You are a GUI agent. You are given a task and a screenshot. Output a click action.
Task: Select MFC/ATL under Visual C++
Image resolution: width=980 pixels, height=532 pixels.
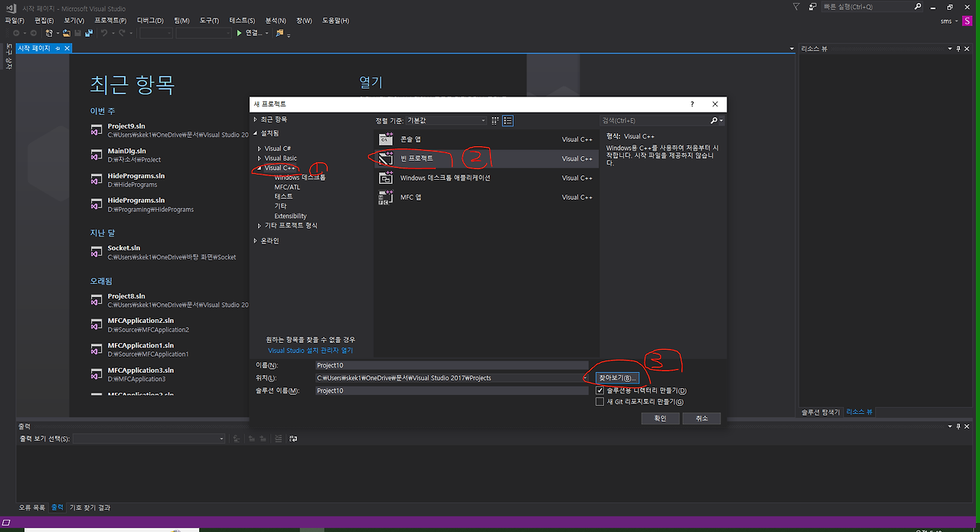[x=287, y=187]
